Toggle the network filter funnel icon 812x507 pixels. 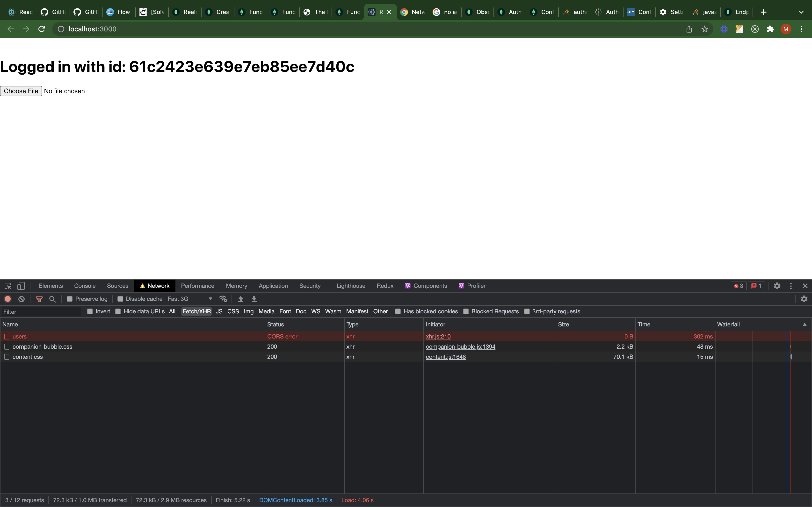tap(39, 299)
